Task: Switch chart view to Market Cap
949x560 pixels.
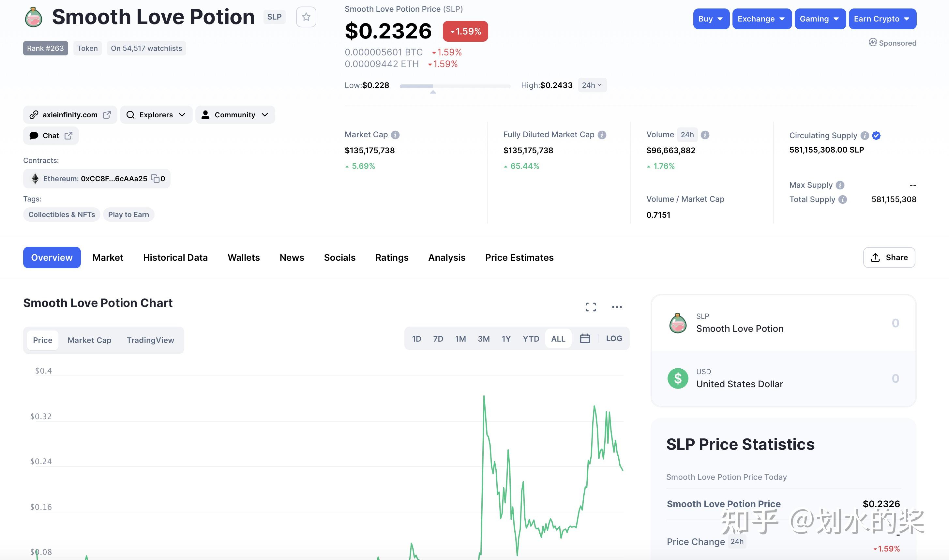Action: 89,340
